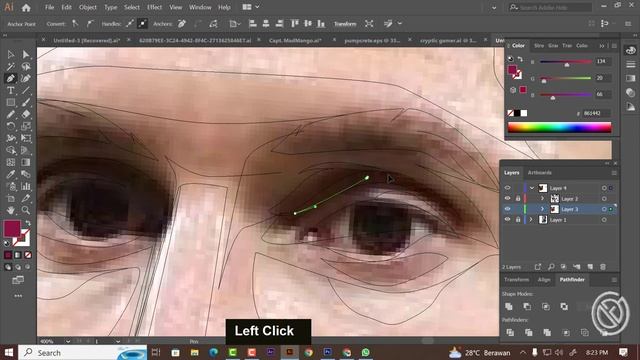Click the red R slider in Color panel
Screen dimensions: 640x360
pos(566,62)
